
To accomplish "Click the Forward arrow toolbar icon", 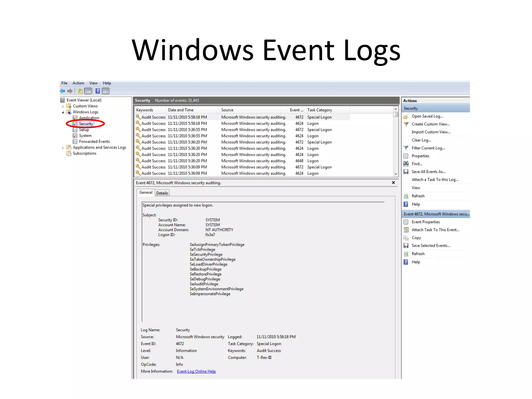I will point(70,91).
